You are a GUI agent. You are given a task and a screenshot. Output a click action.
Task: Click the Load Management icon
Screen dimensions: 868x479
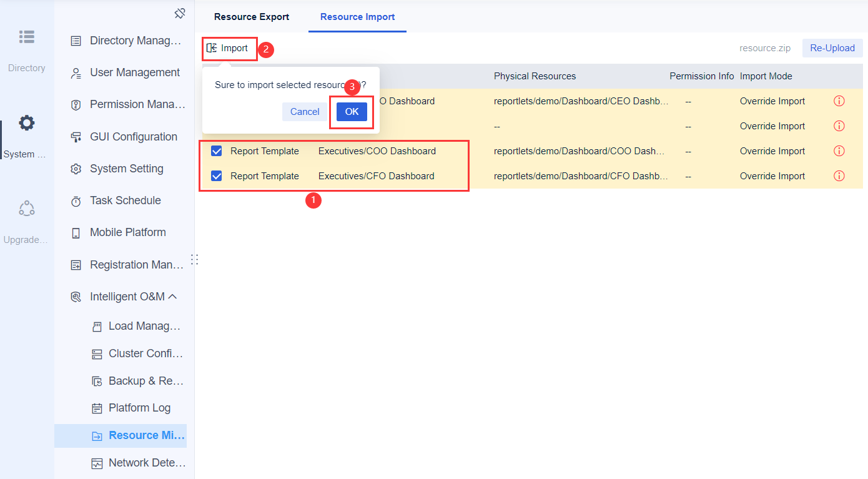point(97,327)
